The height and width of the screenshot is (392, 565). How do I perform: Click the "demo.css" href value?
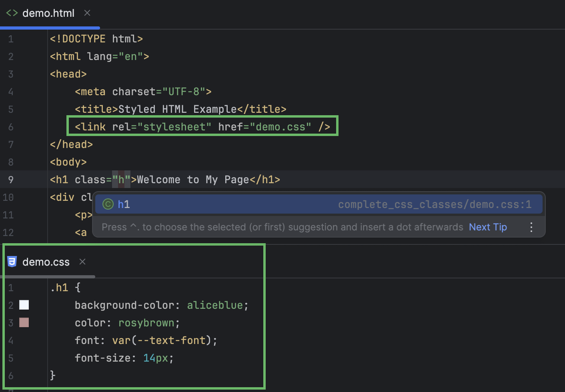tap(280, 127)
